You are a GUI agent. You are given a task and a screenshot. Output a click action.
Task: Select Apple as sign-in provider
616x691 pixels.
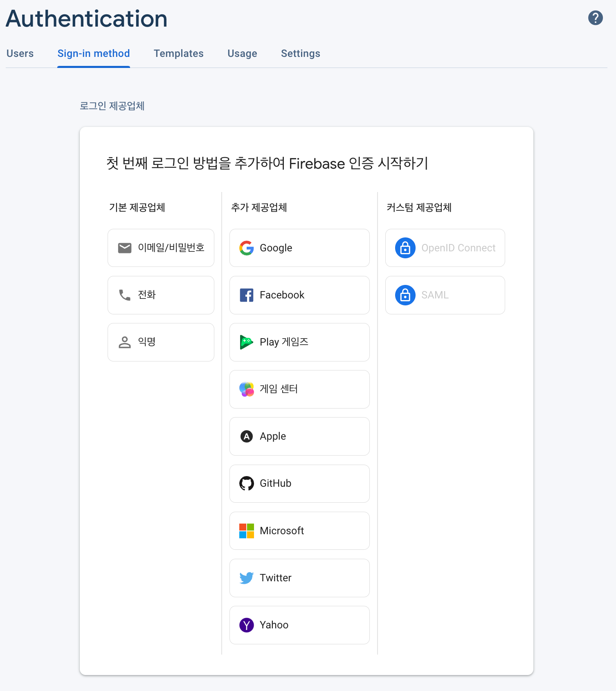(x=299, y=436)
